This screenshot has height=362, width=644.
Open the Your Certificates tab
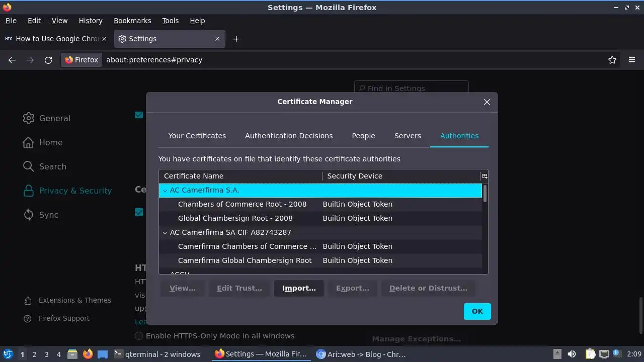197,136
